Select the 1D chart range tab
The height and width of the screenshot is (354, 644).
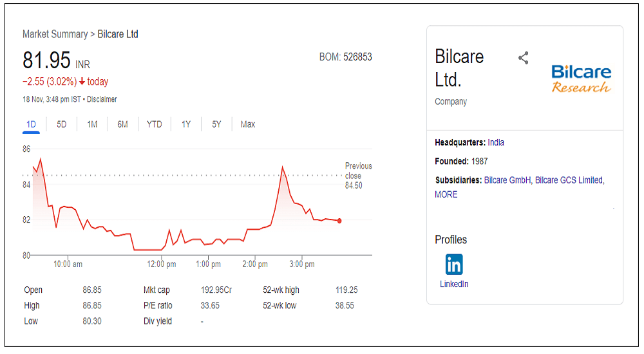pos(31,124)
